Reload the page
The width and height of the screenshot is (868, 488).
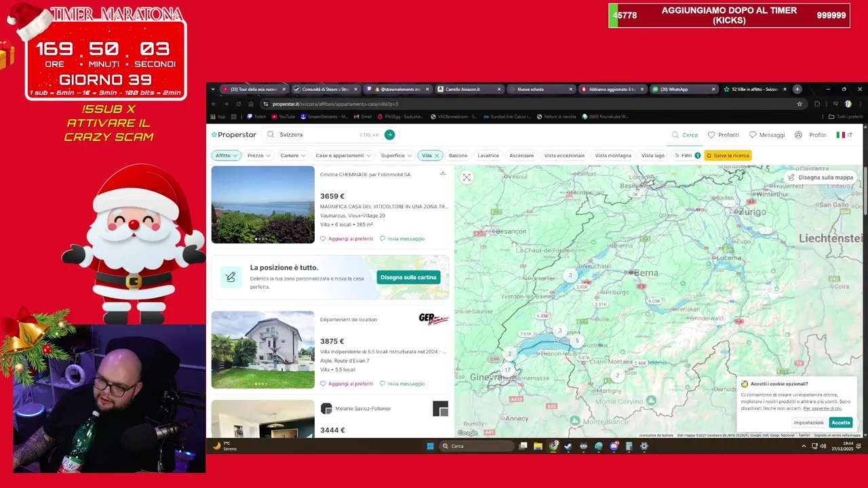238,104
